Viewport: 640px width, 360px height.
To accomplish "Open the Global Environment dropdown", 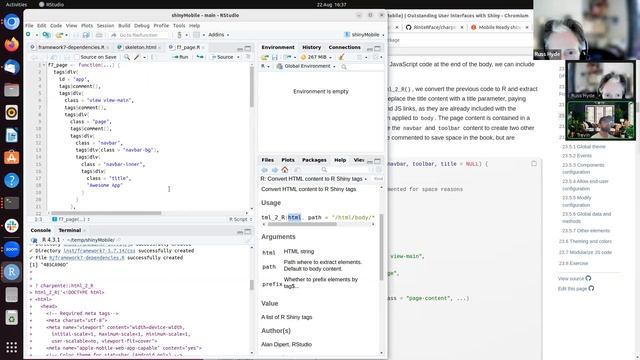I will 306,66.
